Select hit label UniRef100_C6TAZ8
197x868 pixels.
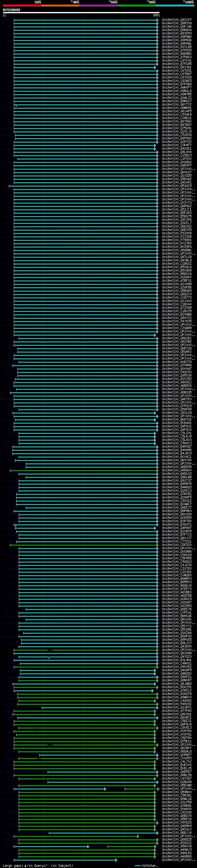[177, 78]
